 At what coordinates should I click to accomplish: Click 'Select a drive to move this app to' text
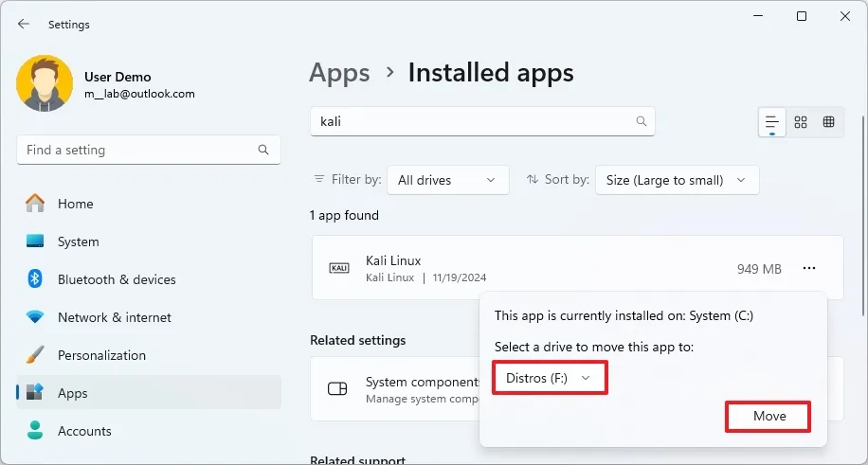(594, 347)
